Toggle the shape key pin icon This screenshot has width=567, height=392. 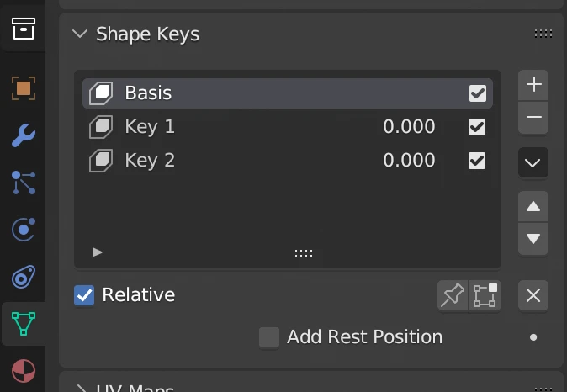(x=453, y=295)
